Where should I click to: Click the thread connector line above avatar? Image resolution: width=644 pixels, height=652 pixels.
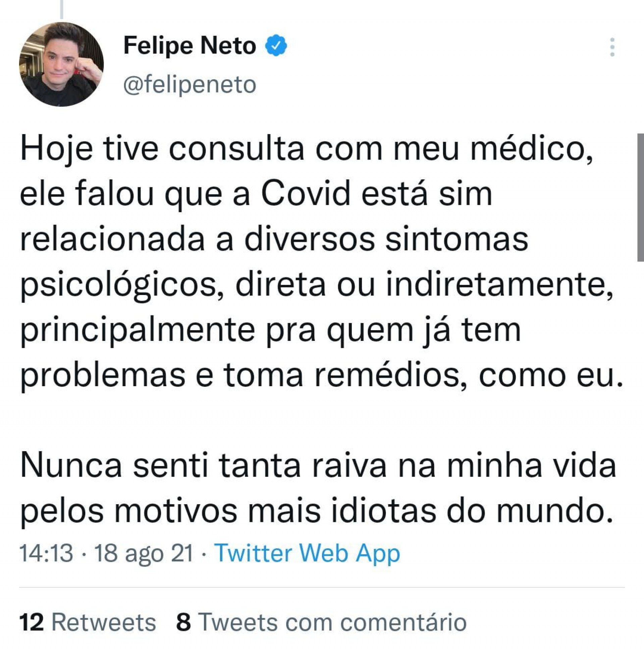click(x=61, y=9)
